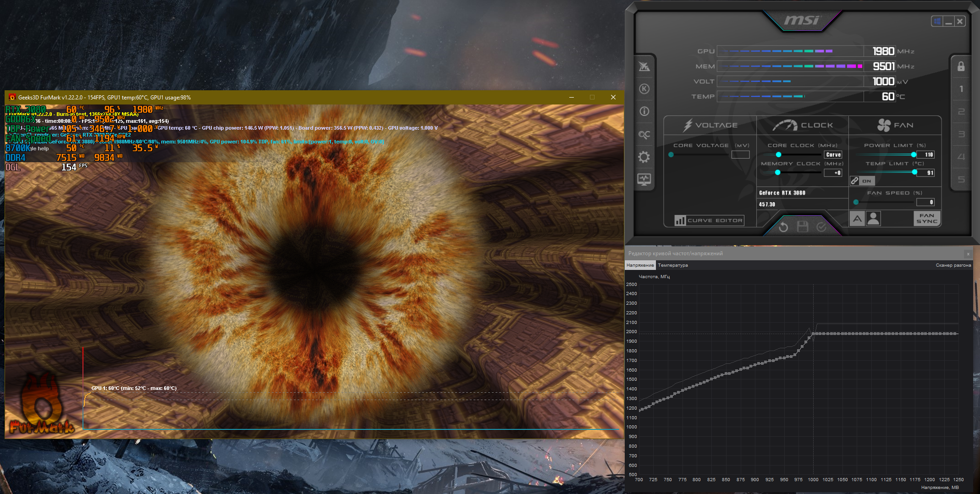Apply settings with the checkmark icon
The width and height of the screenshot is (980, 494).
click(x=821, y=226)
